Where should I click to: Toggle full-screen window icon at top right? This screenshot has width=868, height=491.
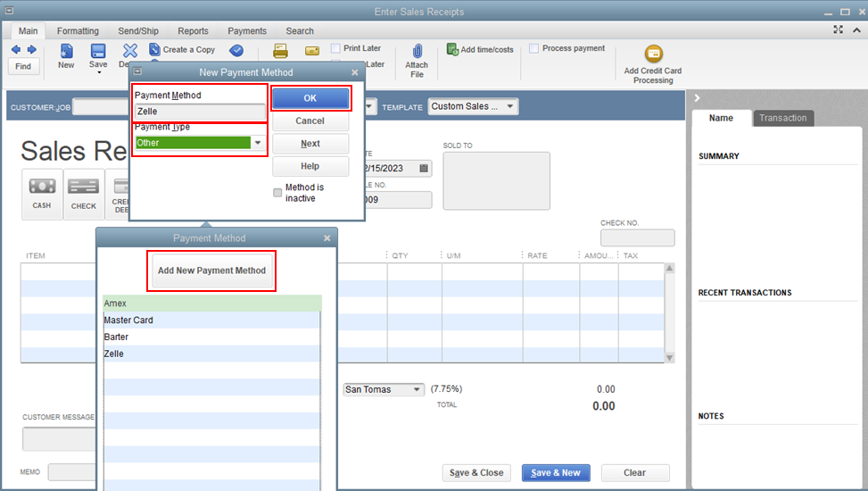click(838, 30)
